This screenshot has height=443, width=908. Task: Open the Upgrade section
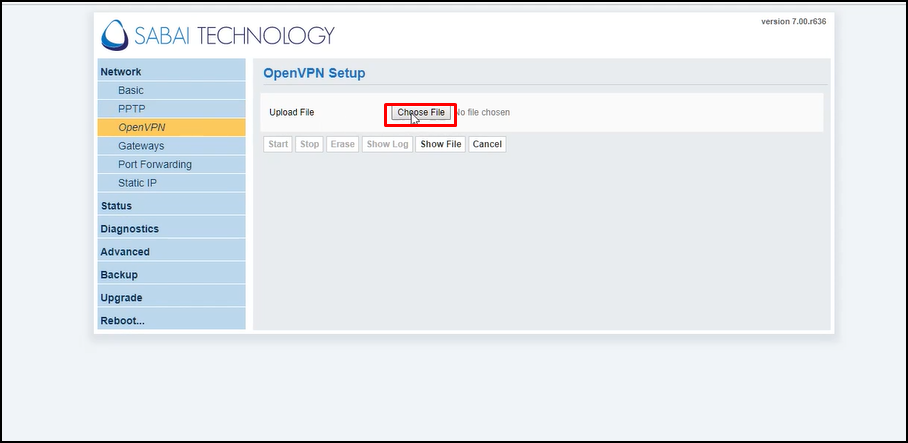(x=121, y=298)
